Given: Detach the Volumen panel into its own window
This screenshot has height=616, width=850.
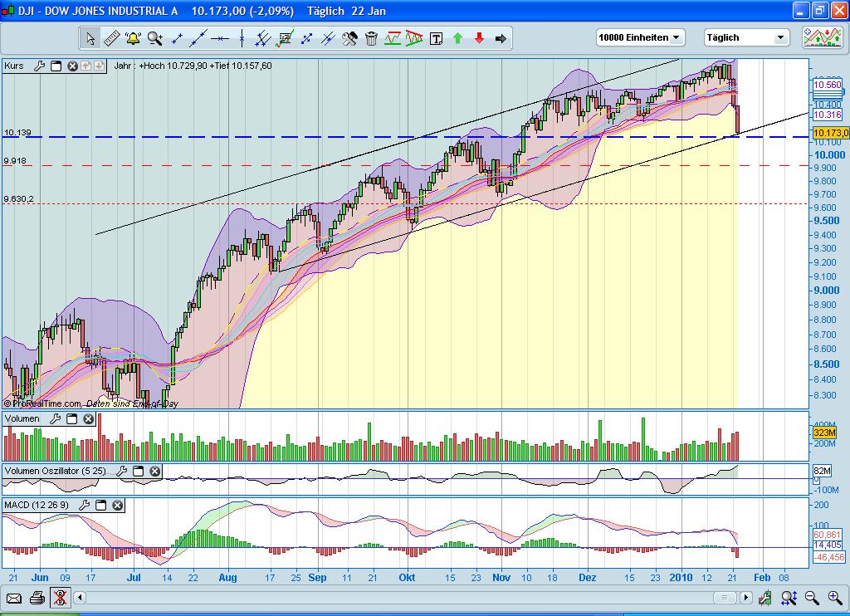Looking at the screenshot, I should [x=71, y=419].
